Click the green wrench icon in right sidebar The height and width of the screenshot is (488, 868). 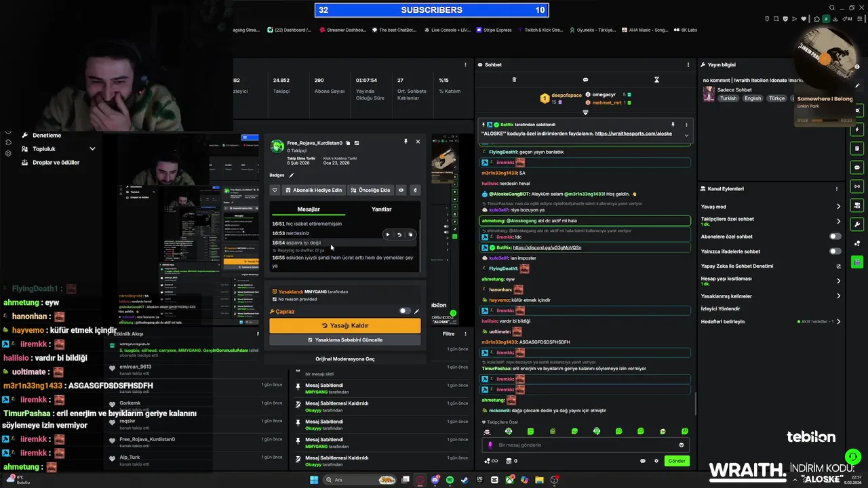tap(857, 224)
